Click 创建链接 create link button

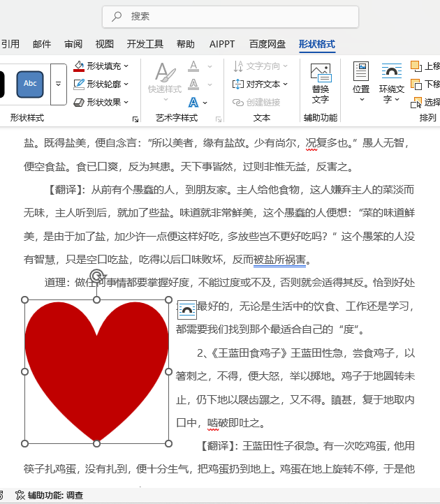click(256, 103)
